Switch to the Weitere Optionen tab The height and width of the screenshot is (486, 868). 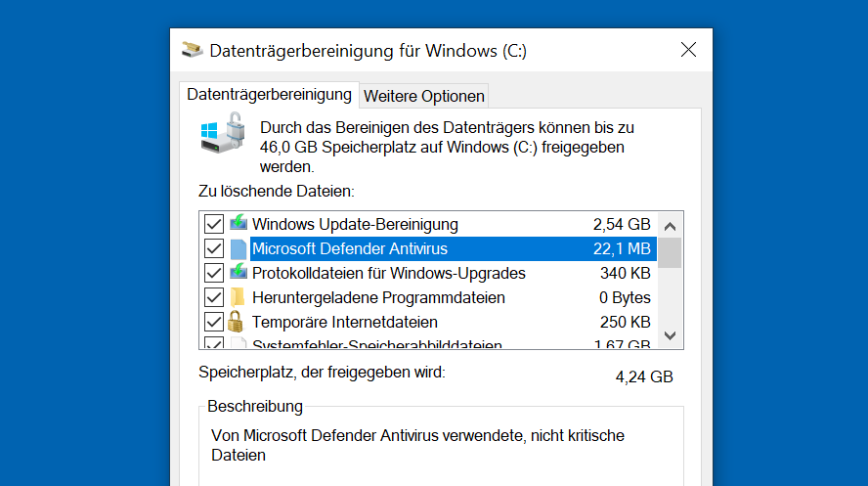pyautogui.click(x=424, y=96)
